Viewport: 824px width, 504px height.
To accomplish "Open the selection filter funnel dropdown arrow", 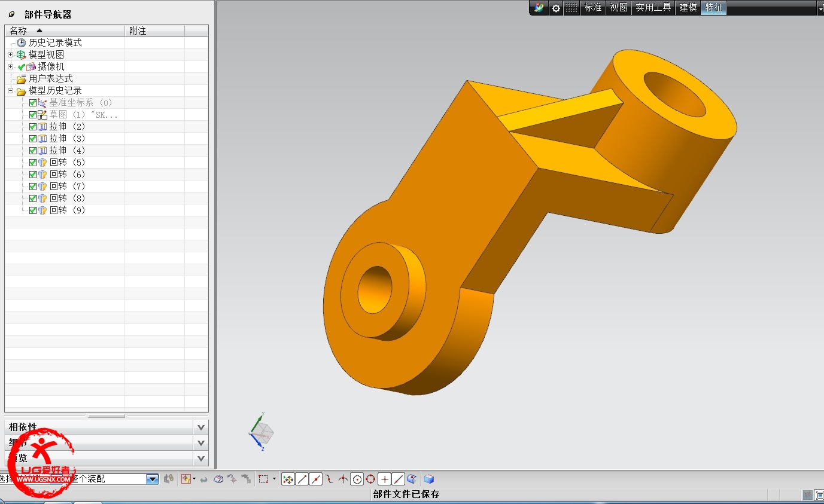I will pyautogui.click(x=194, y=479).
